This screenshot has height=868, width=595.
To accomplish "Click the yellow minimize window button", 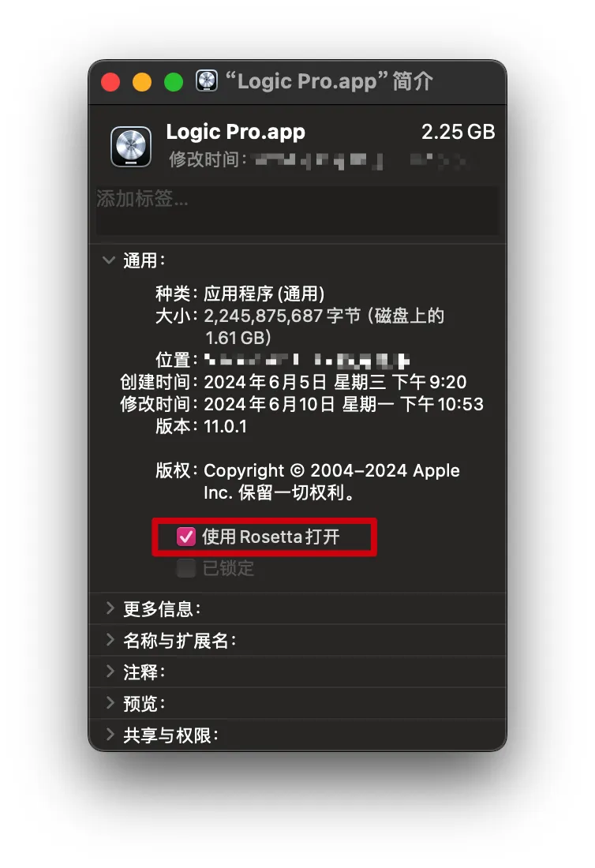I will click(x=142, y=82).
